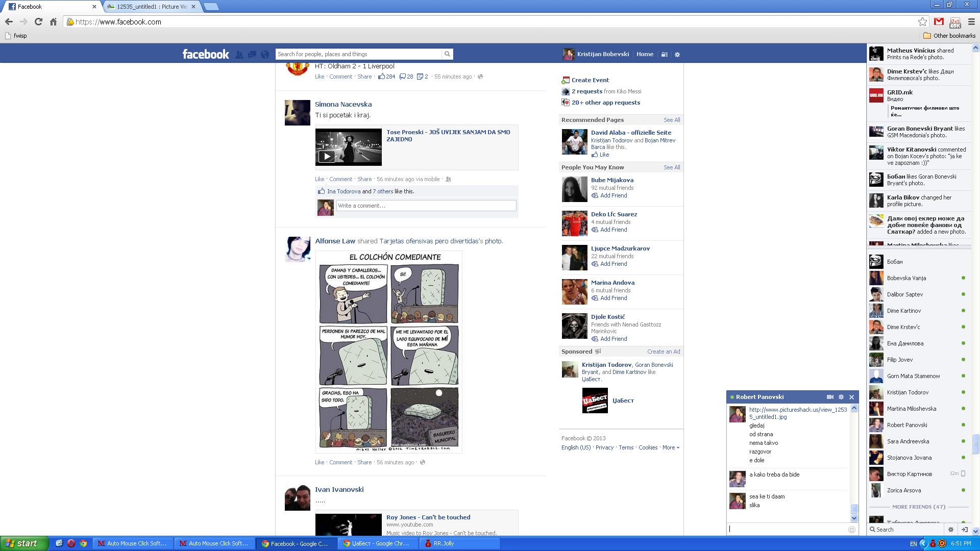The image size is (980, 551).
Task: Open chat with Sara Andreevska
Action: click(918, 441)
